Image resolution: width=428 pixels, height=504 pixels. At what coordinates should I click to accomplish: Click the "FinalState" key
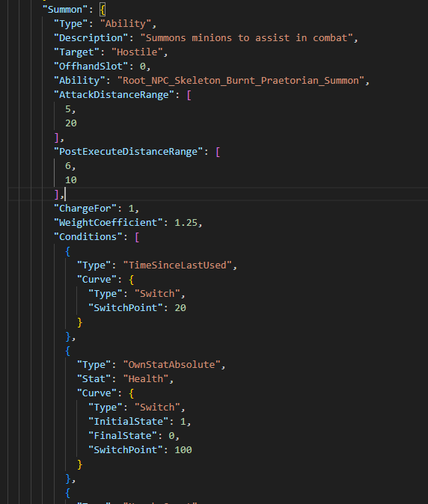(123, 435)
